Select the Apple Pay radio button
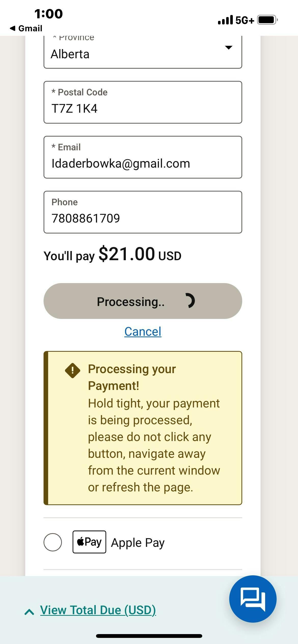 (53, 542)
